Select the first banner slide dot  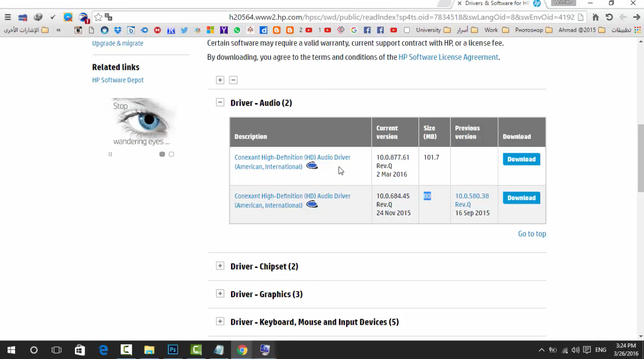pyautogui.click(x=162, y=154)
